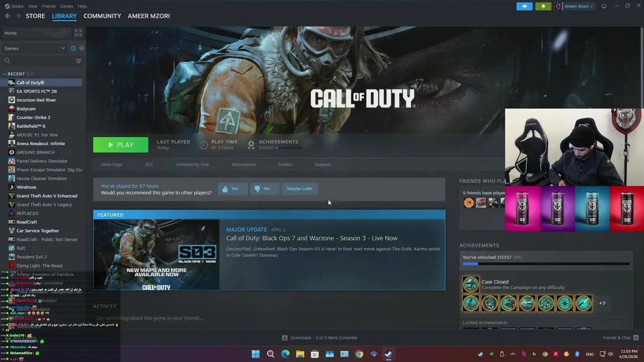The width and height of the screenshot is (644, 362).
Task: Open the Help menu
Action: click(82, 6)
